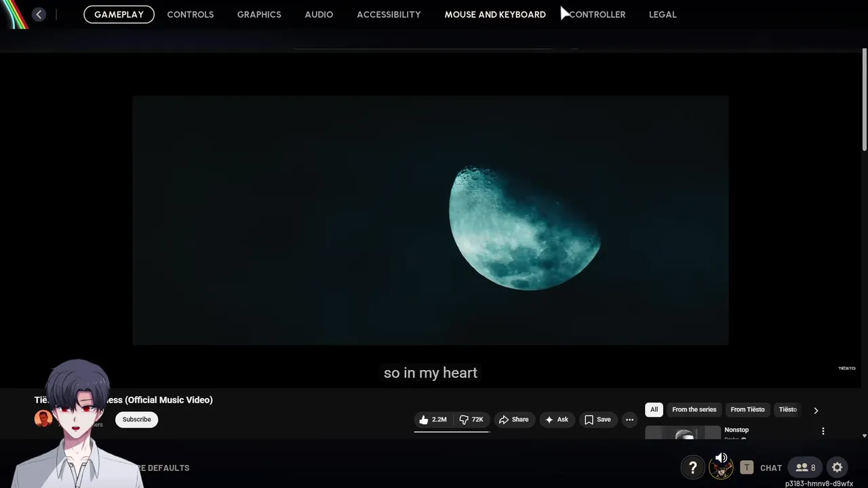Open more actions three-dot menu beside Save
The height and width of the screenshot is (488, 868).
(629, 420)
